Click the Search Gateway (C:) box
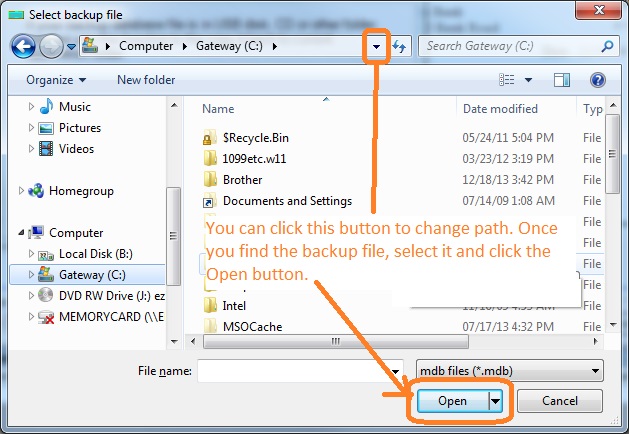The height and width of the screenshot is (434, 629). pos(510,46)
